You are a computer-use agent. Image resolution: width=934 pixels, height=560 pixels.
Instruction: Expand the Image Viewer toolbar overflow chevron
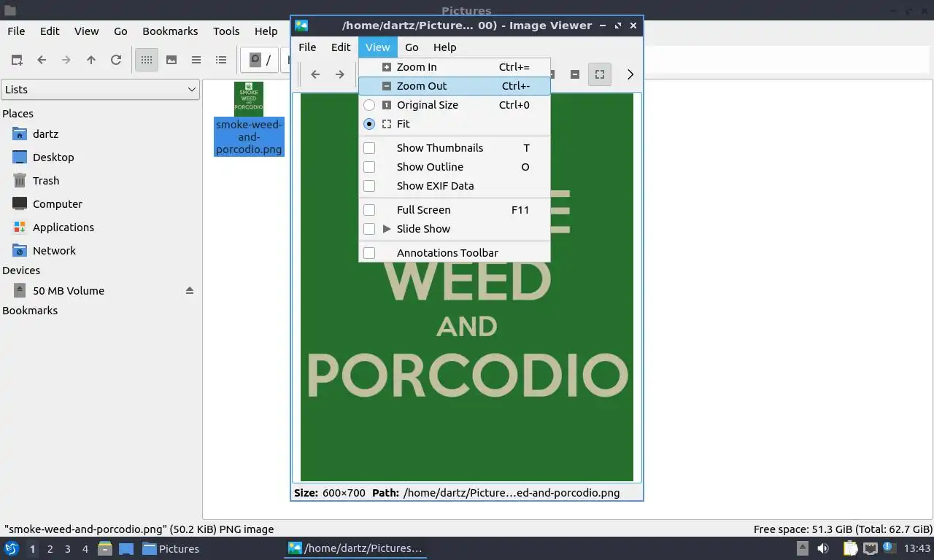click(x=630, y=74)
